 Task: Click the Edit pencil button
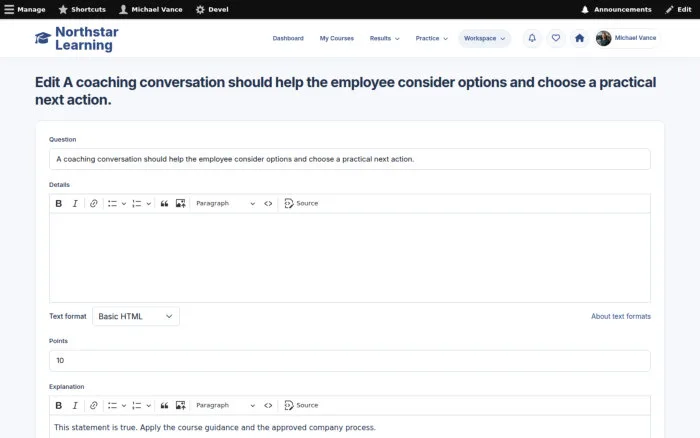[x=678, y=9]
